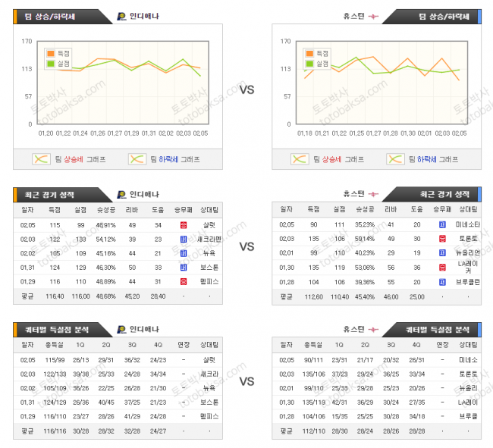
Task: Click orange 득점 legend swatch in Indiana chart
Action: pos(52,54)
